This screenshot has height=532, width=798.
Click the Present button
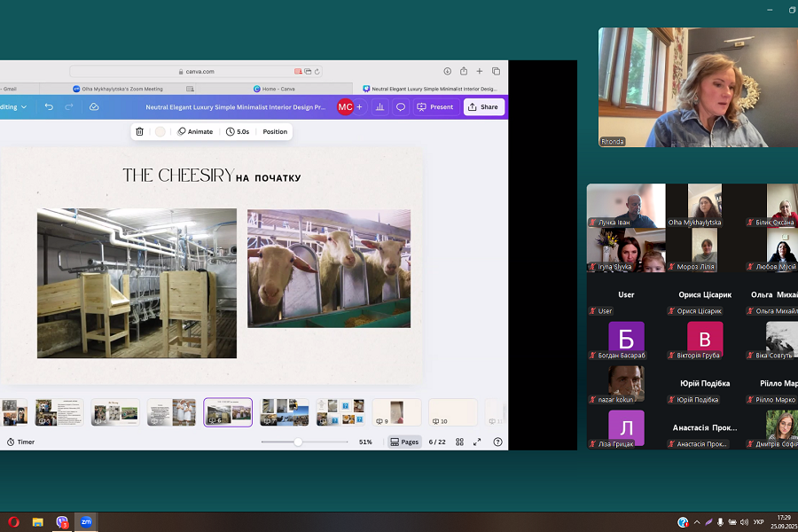point(436,107)
